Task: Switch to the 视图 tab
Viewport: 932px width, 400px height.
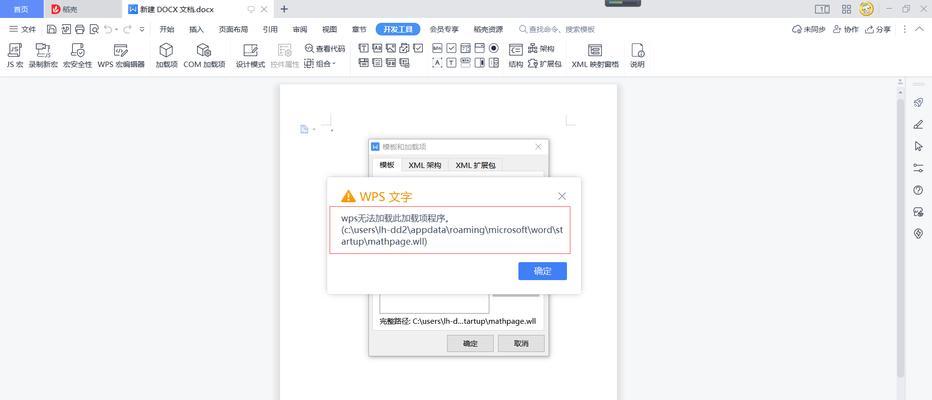Action: 329,29
